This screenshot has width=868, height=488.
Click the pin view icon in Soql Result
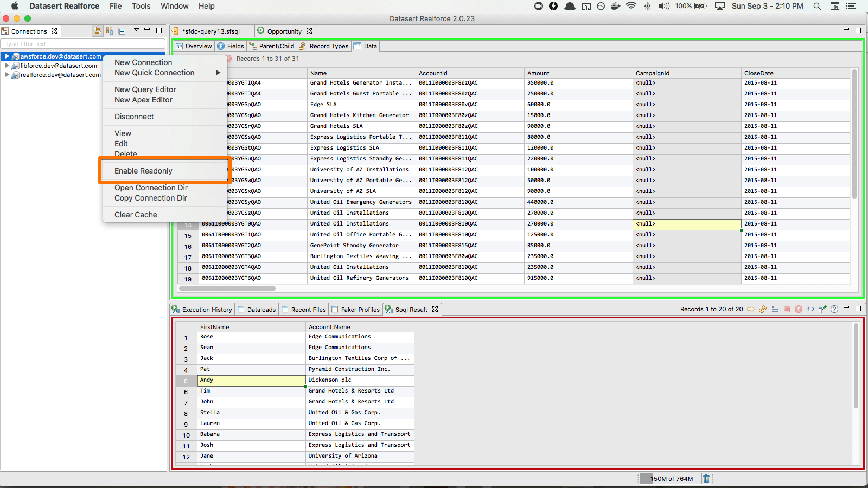click(x=822, y=309)
